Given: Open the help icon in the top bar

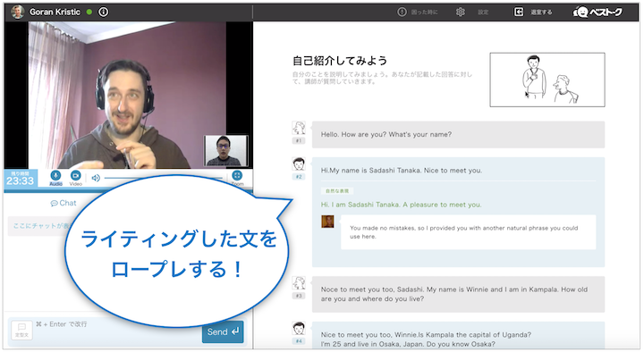Looking at the screenshot, I should pyautogui.click(x=402, y=12).
